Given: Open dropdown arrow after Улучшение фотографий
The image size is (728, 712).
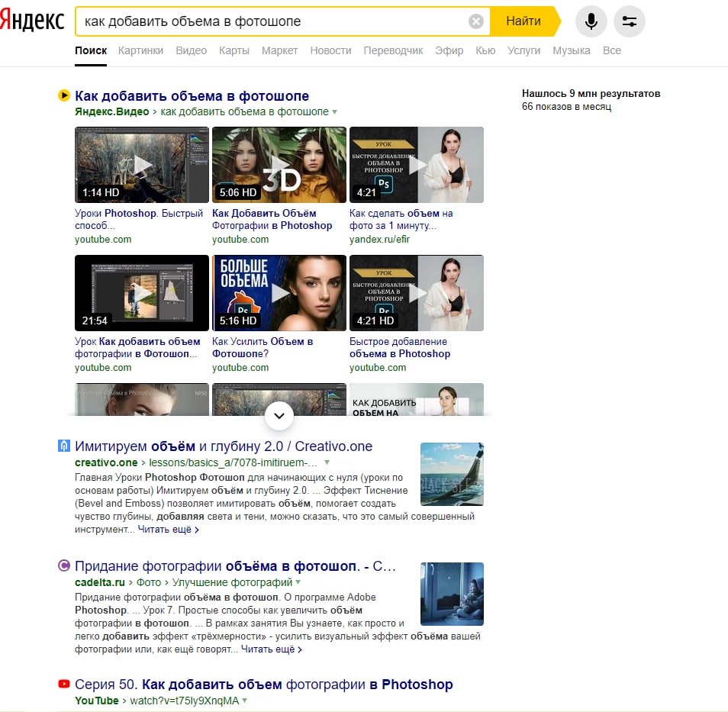Looking at the screenshot, I should click(298, 582).
